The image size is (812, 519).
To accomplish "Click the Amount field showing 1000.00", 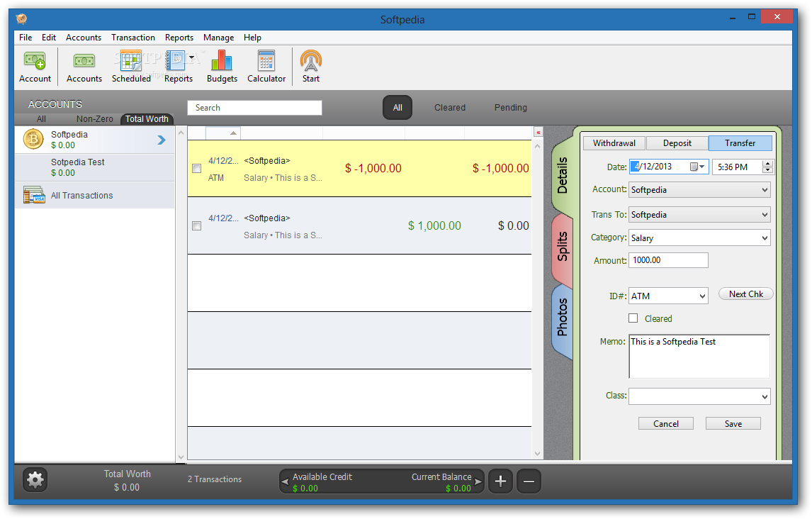I will pyautogui.click(x=668, y=260).
